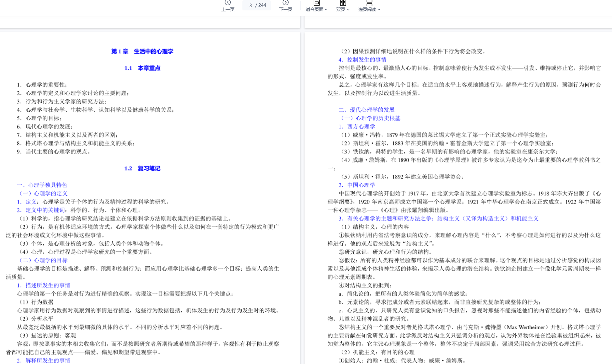The height and width of the screenshot is (364, 612).
Task: Expand the 适合页面 dropdown chevron
Action: (x=326, y=10)
